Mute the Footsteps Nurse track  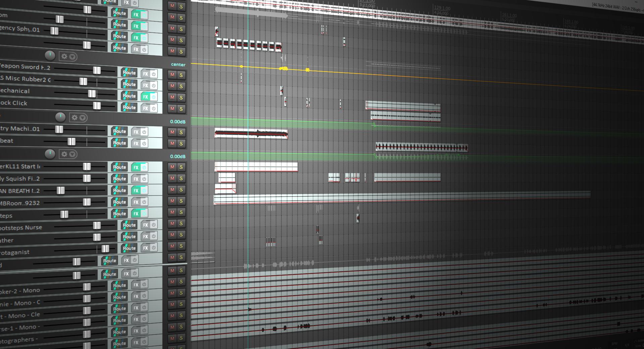172,223
